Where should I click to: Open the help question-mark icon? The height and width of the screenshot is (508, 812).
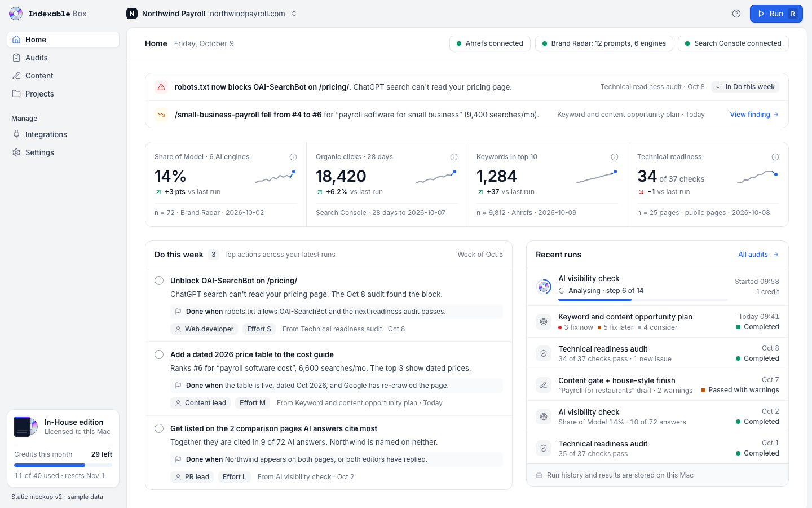[736, 14]
